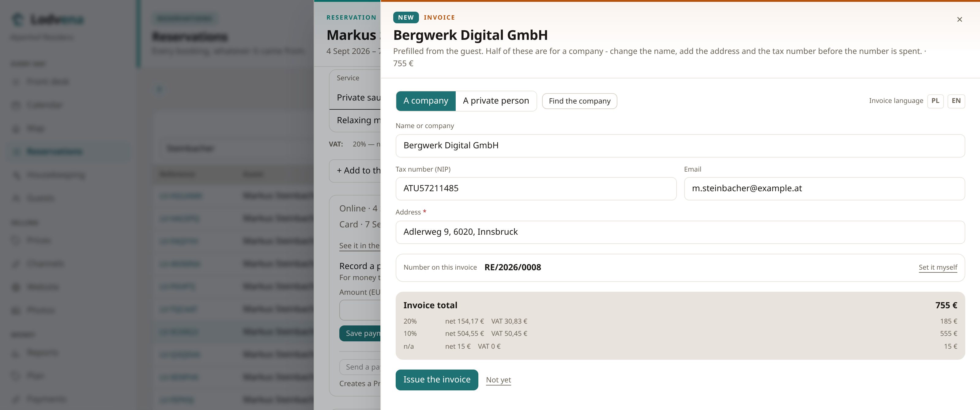
Task: Select the invoice number RE/2026/0008
Action: point(512,267)
